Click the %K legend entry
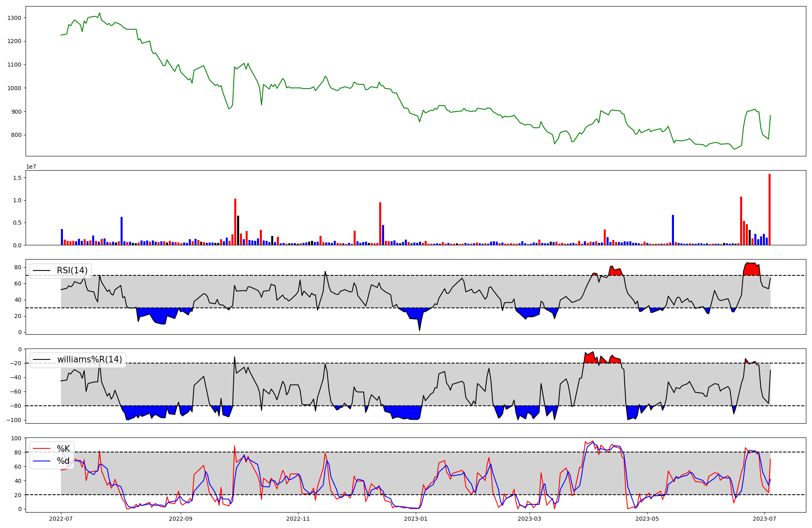This screenshot has height=528, width=812. point(63,448)
